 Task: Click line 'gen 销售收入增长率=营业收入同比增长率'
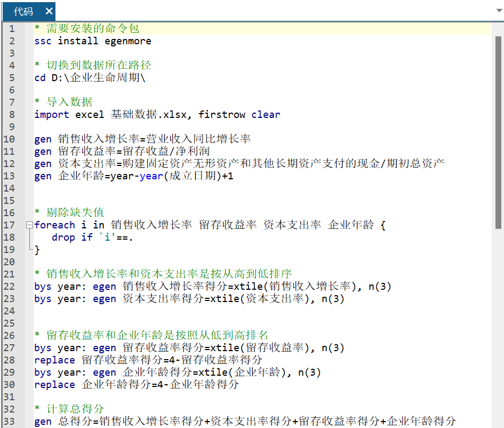[142, 139]
